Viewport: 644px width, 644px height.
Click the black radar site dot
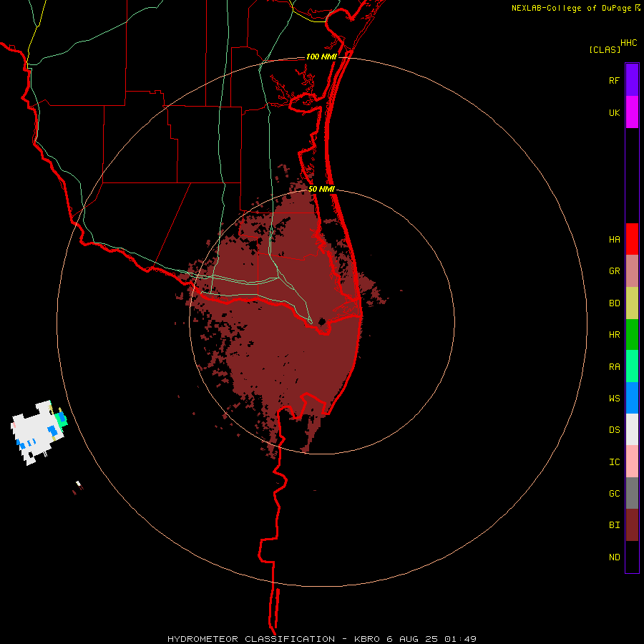point(322,321)
